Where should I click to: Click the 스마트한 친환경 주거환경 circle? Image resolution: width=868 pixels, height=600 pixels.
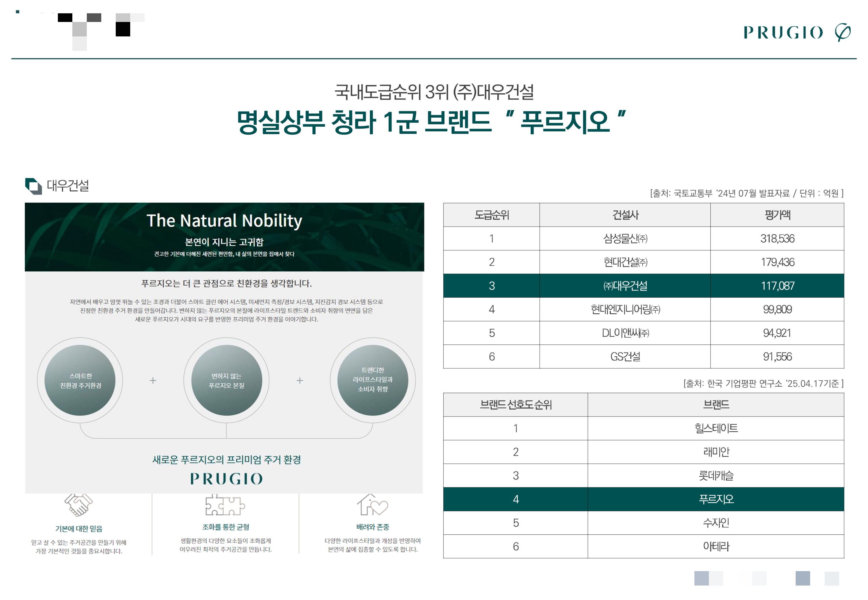coord(80,380)
